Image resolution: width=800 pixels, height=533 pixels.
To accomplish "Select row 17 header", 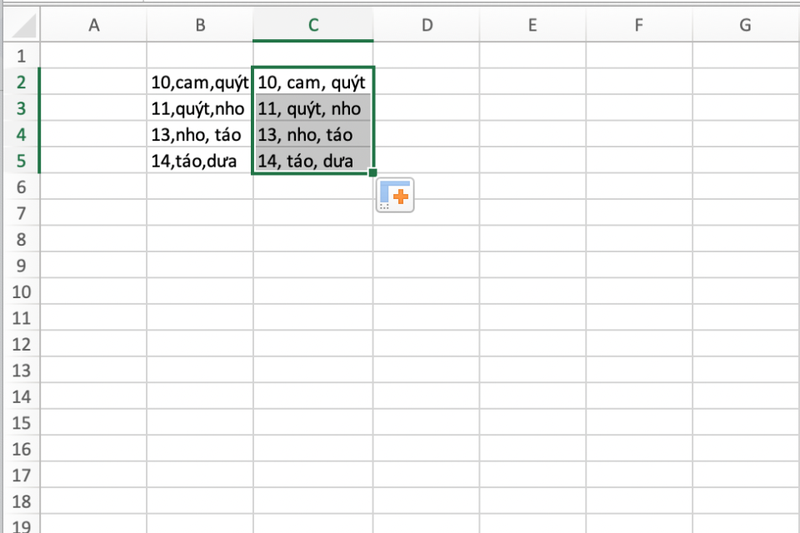I will click(21, 475).
